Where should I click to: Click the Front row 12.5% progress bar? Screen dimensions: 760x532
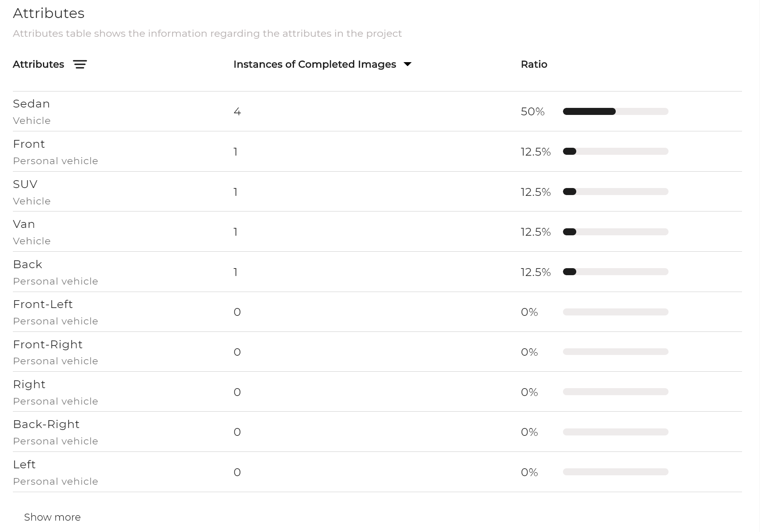pyautogui.click(x=615, y=151)
